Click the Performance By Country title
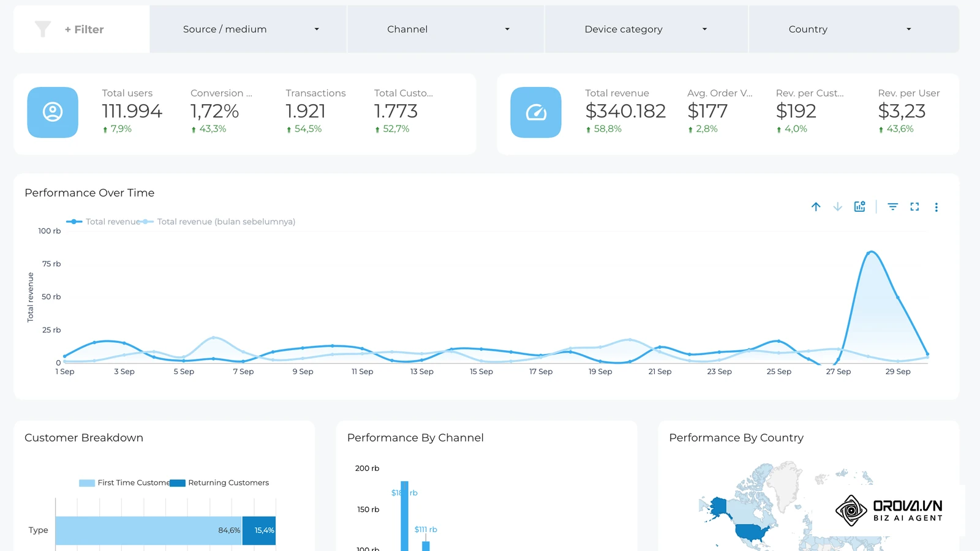Screen dimensions: 980x551 coord(736,438)
